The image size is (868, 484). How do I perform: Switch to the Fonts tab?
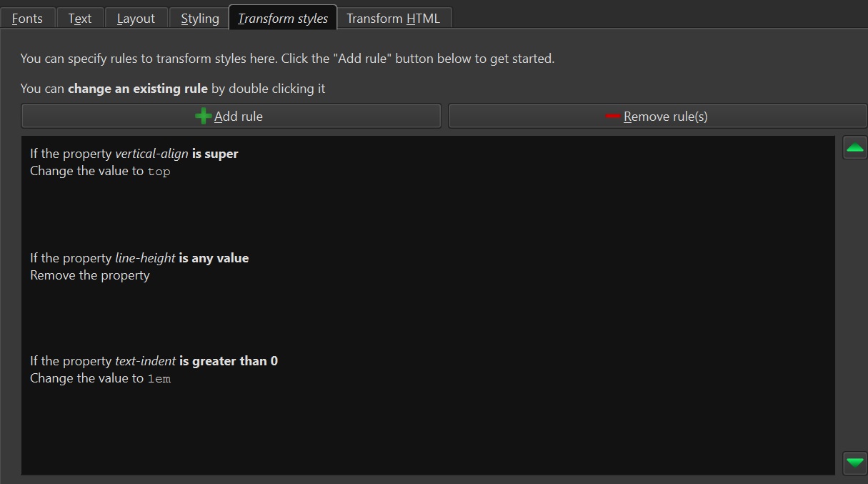[27, 19]
